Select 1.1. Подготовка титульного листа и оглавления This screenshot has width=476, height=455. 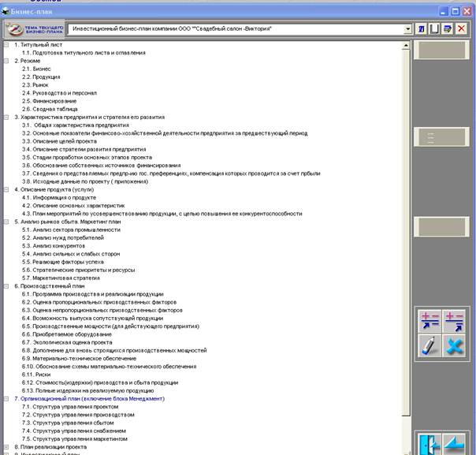(x=84, y=53)
